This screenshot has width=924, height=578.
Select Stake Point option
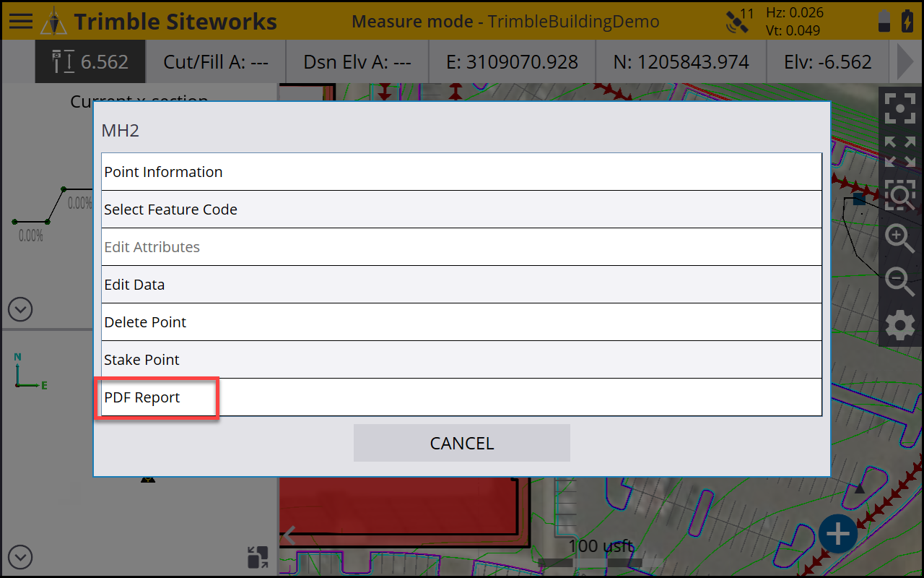pyautogui.click(x=461, y=360)
